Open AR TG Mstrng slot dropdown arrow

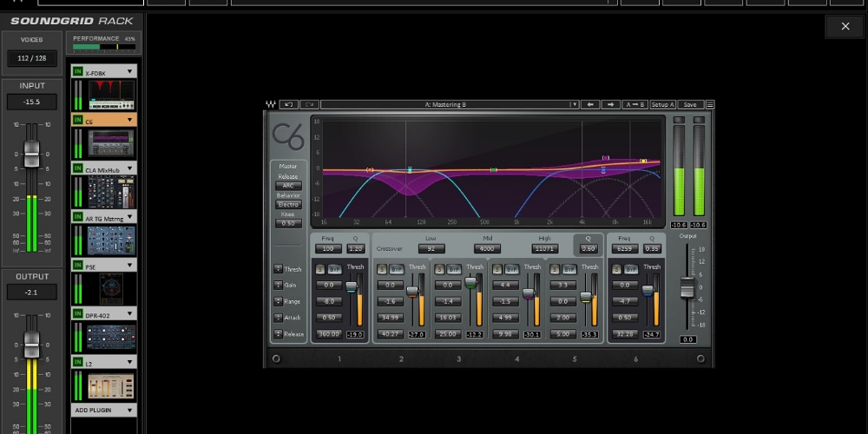coord(130,217)
